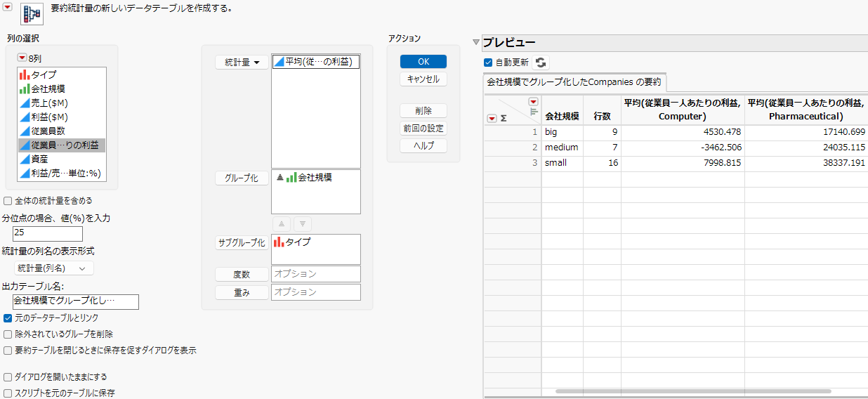This screenshot has width=868, height=399.
Task: Enable 除外されているグループを削除 checkbox
Action: (8, 334)
